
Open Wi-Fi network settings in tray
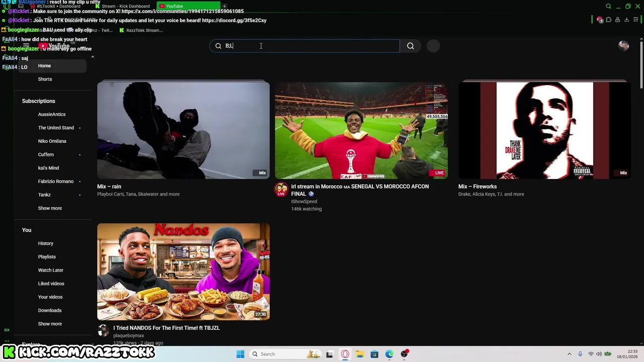pyautogui.click(x=591, y=354)
